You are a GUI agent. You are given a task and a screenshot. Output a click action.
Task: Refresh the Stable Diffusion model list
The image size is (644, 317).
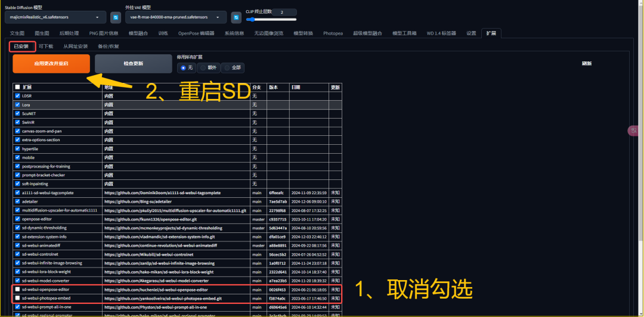116,18
